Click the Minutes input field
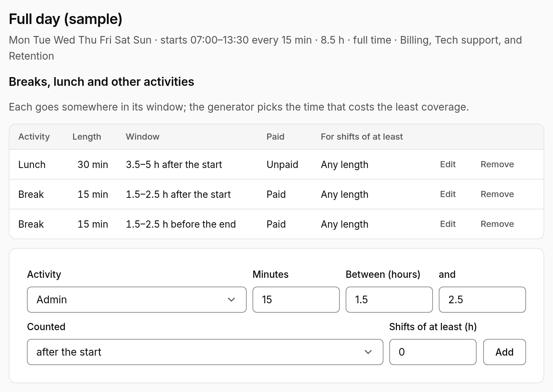The height and width of the screenshot is (392, 553). point(296,300)
